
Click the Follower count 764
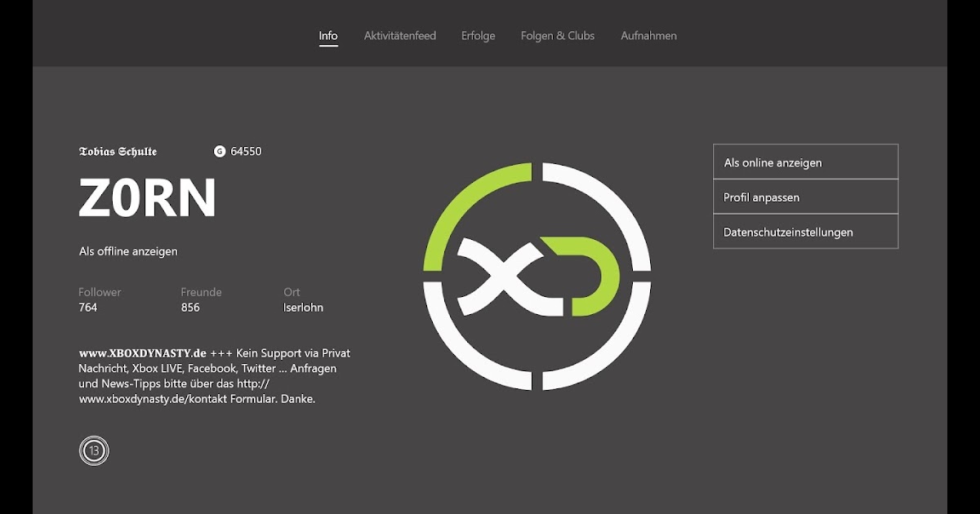88,308
